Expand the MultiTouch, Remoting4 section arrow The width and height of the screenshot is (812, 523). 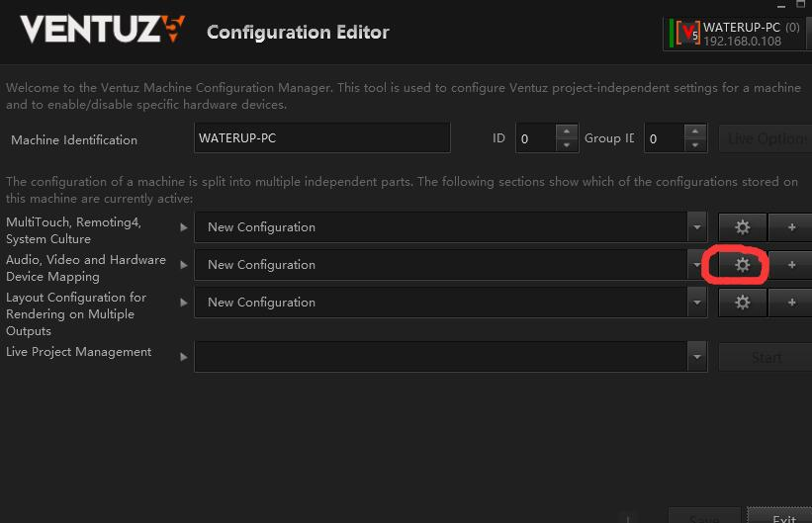coord(183,227)
